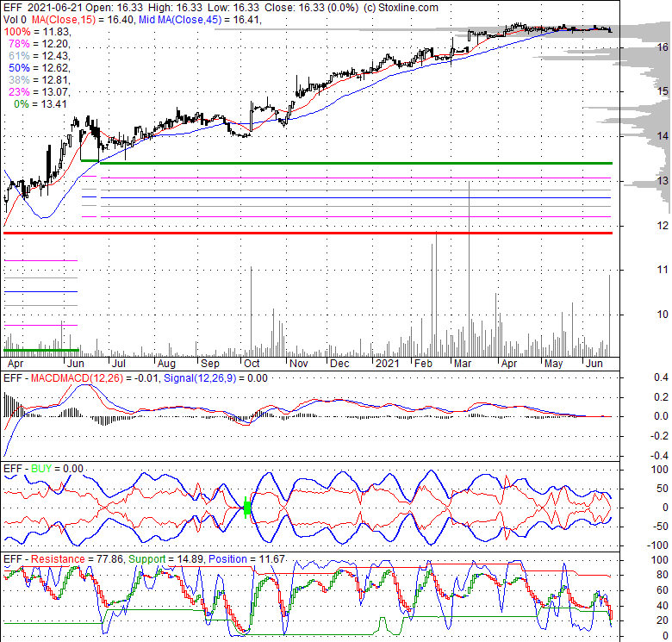Click the 'Sep' month label on time axis
The width and height of the screenshot is (672, 642).
tap(210, 364)
